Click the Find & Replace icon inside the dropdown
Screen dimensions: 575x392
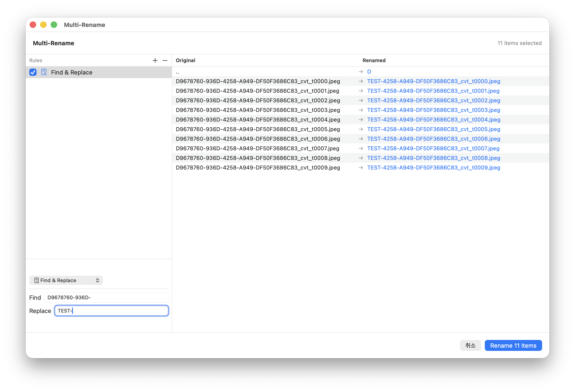[36, 280]
